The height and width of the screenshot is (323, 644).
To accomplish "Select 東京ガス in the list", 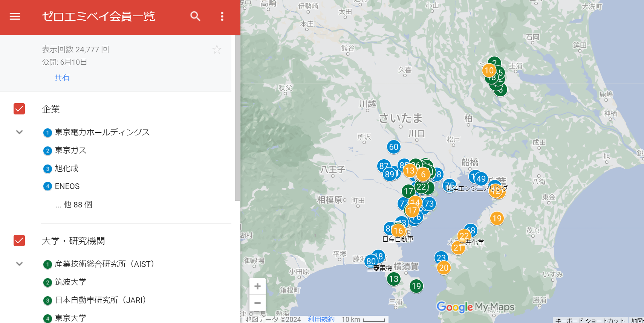I will tap(70, 150).
